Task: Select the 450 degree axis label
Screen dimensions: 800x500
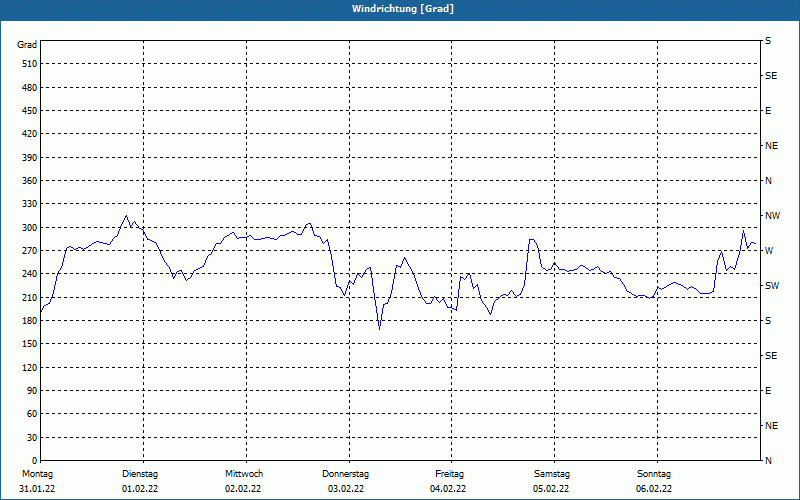Action: pos(30,111)
